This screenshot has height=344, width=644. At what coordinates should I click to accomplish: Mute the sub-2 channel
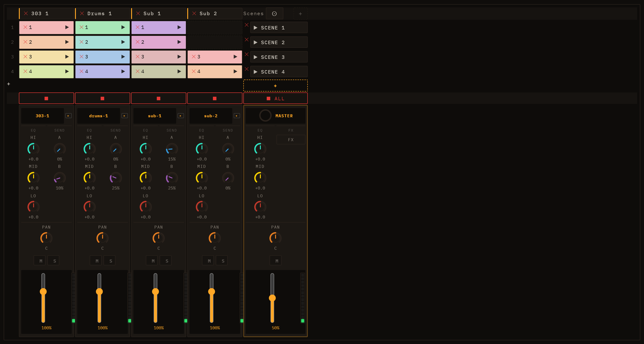coord(208,261)
